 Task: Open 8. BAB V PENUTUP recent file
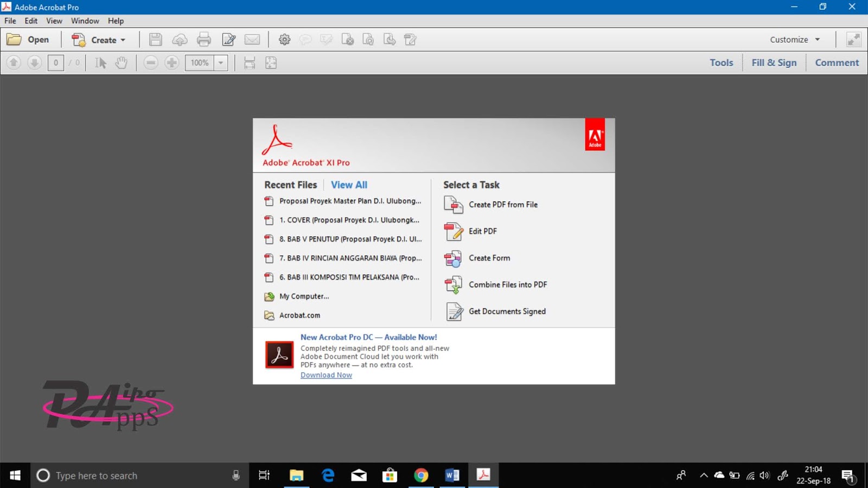(x=343, y=239)
